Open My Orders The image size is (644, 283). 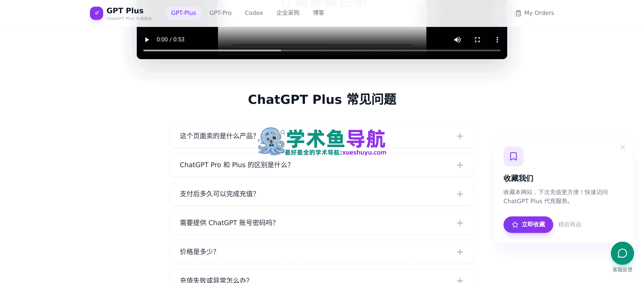(x=535, y=13)
